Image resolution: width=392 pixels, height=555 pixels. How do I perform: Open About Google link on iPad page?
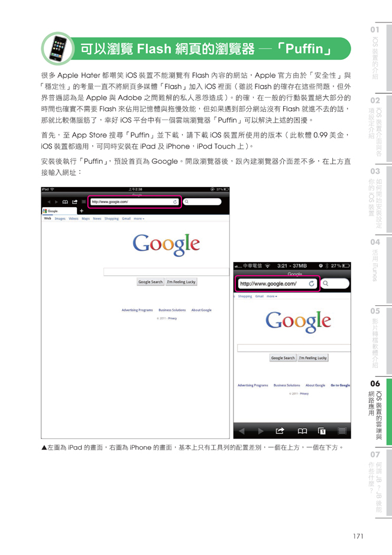[201, 310]
